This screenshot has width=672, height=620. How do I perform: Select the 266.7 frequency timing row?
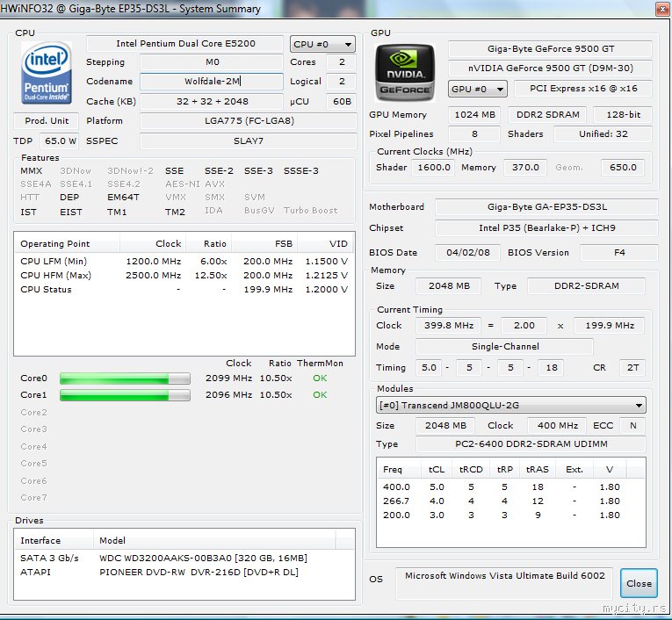point(511,501)
